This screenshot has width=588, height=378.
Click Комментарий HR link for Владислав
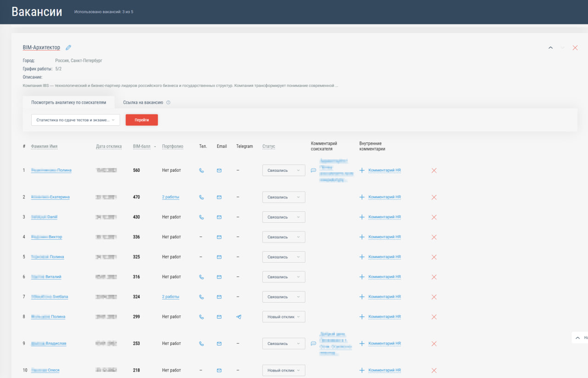384,344
